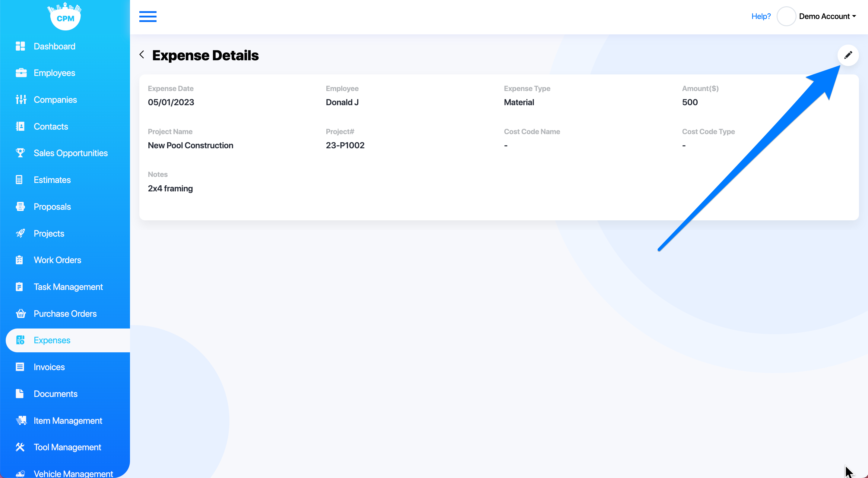Click the Purchase Orders basket icon
This screenshot has height=478, width=868.
coord(21,313)
